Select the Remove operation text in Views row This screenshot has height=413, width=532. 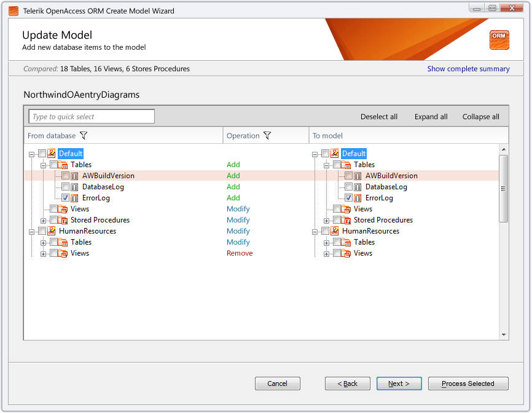[240, 253]
